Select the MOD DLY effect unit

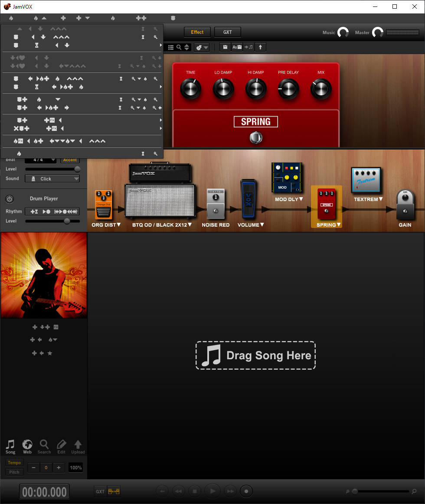(287, 177)
